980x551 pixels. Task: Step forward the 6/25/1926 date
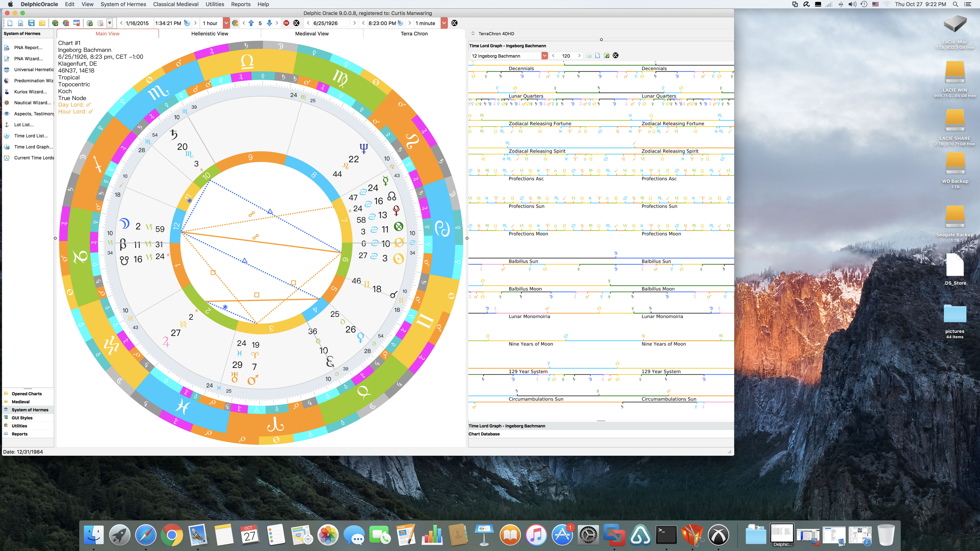(354, 23)
